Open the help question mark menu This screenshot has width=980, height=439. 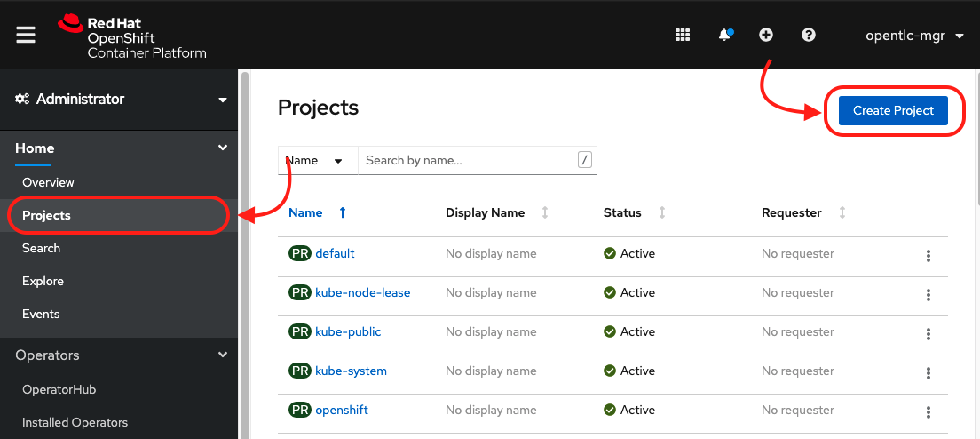tap(808, 35)
